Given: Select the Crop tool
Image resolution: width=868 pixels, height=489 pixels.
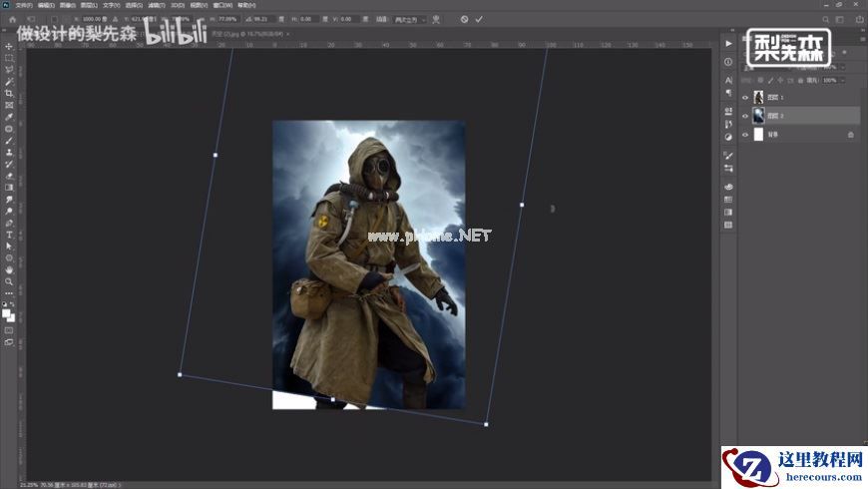Looking at the screenshot, I should click(9, 93).
